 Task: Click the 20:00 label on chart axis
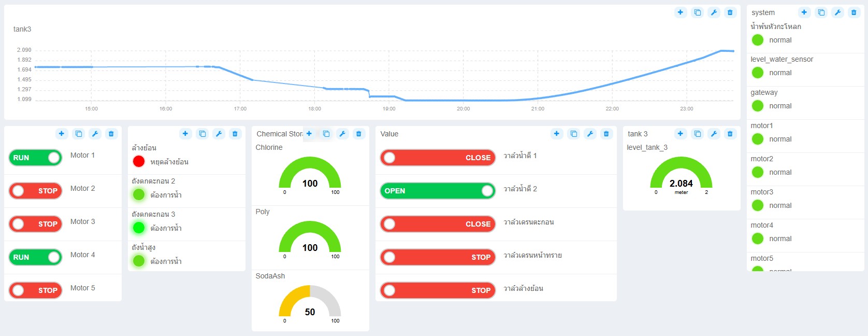tap(463, 108)
